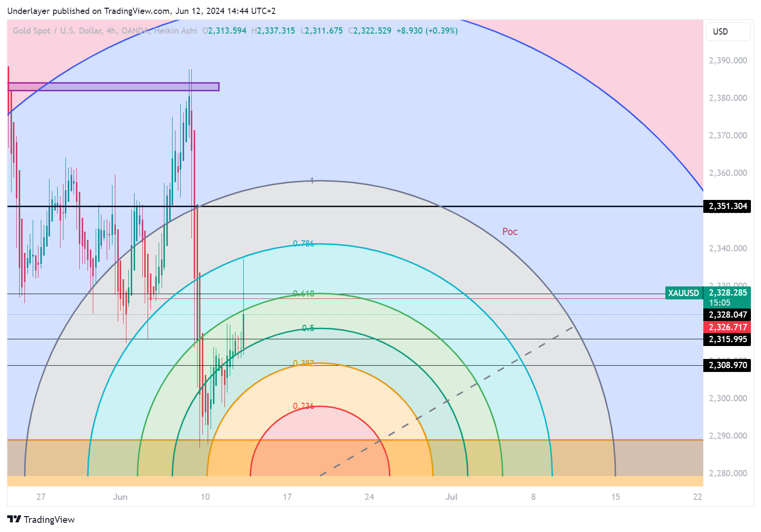Click the 0.618 Fibonacci arc label
761x532 pixels.
pos(303,294)
